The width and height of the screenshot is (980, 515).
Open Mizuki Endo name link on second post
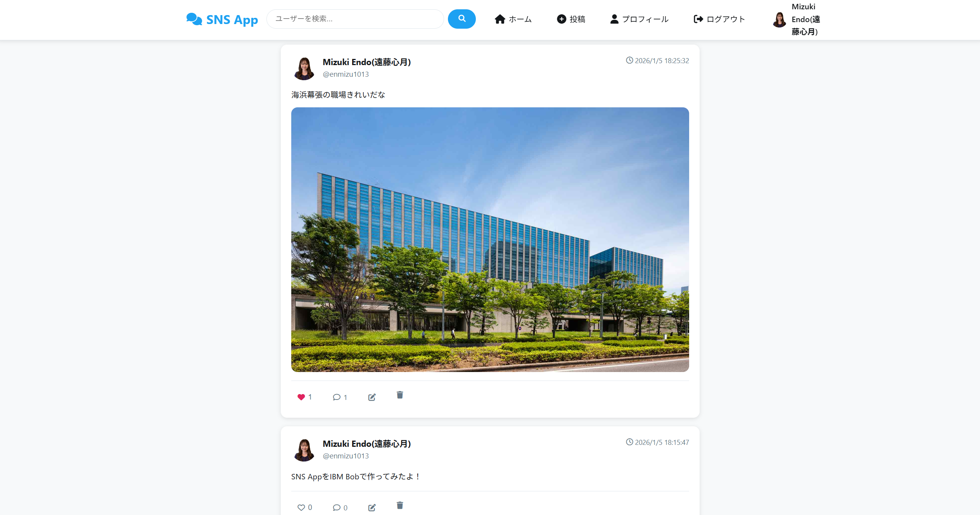click(366, 444)
